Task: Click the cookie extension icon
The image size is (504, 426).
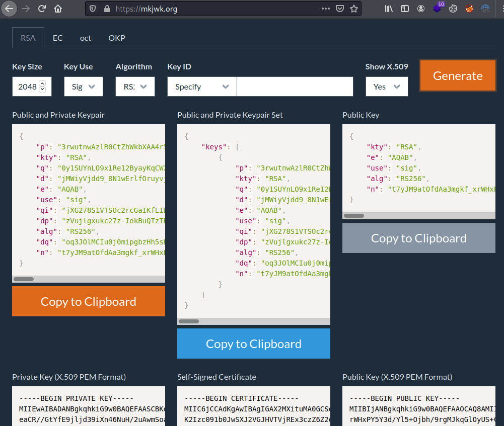Action: coord(453,9)
